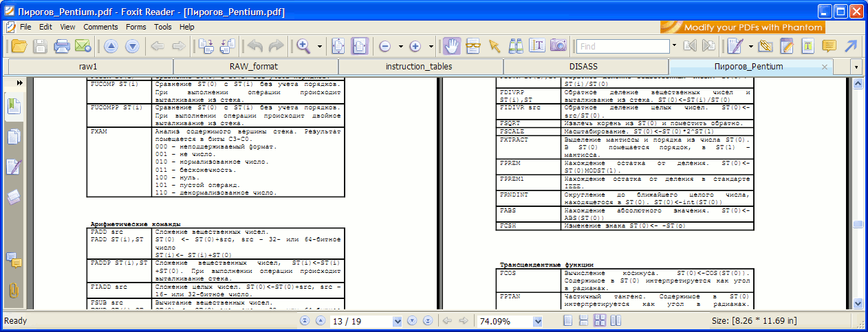868x332 pixels.
Task: Expand the tab list dropdown arrow
Action: click(856, 67)
